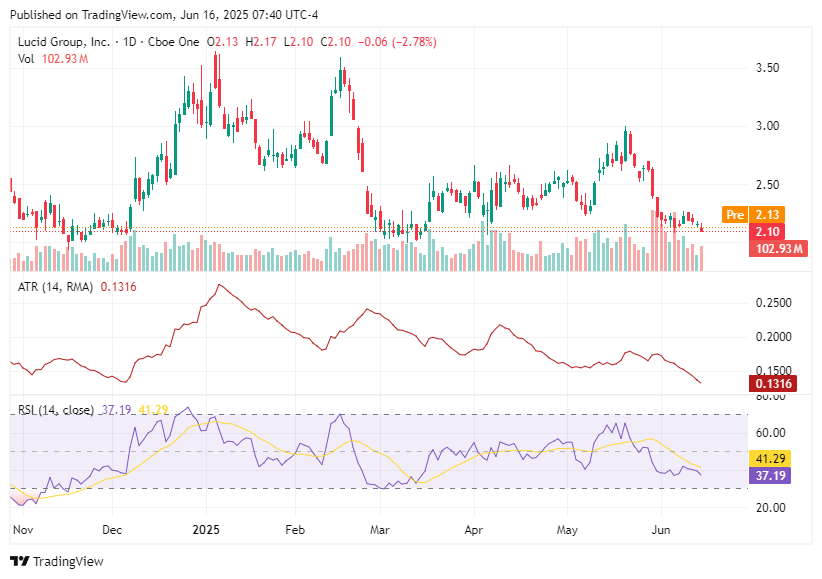Click the 20.00 RSI axis tick
The width and height of the screenshot is (822, 579).
tap(770, 508)
